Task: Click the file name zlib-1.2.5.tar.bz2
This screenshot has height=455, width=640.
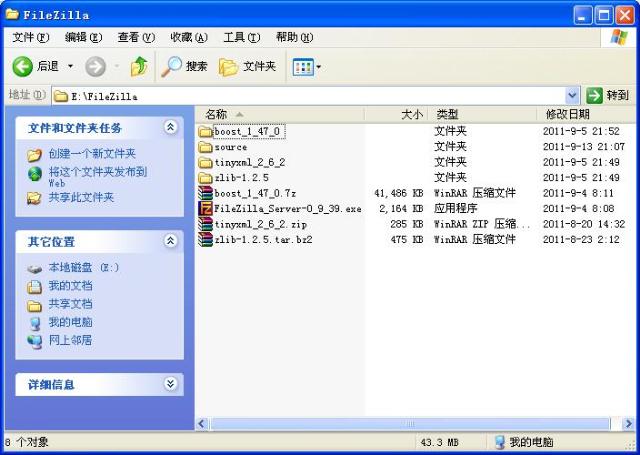Action: click(263, 240)
